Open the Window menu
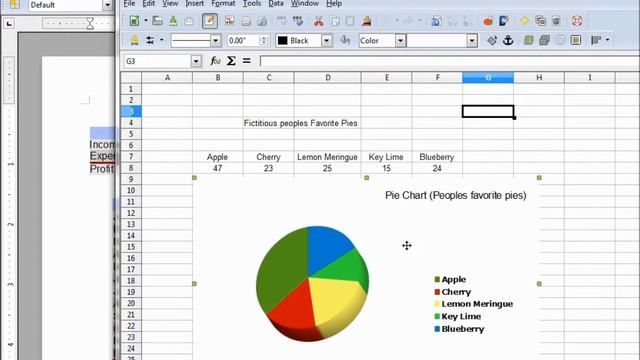The image size is (640, 360). [305, 3]
